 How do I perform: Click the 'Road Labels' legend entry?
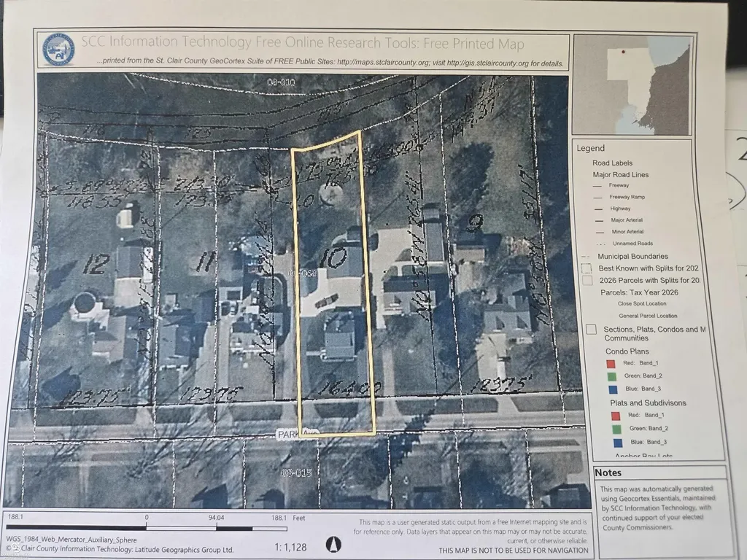(612, 163)
